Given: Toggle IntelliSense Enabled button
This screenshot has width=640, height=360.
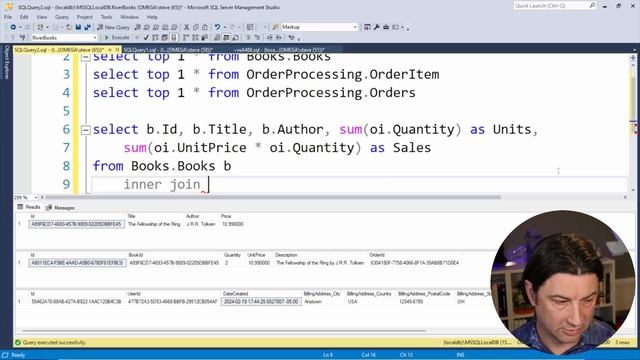Looking at the screenshot, I should (174, 38).
